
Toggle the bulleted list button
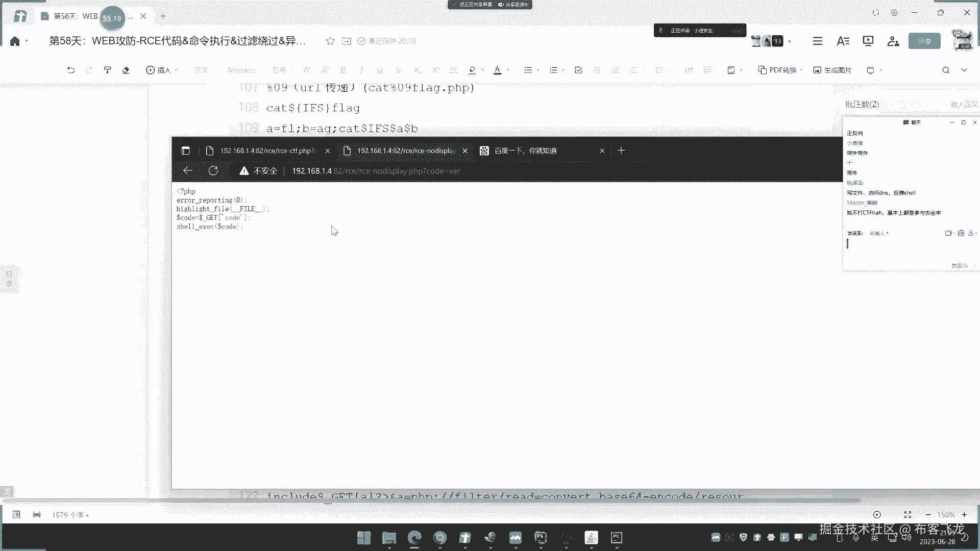(528, 70)
